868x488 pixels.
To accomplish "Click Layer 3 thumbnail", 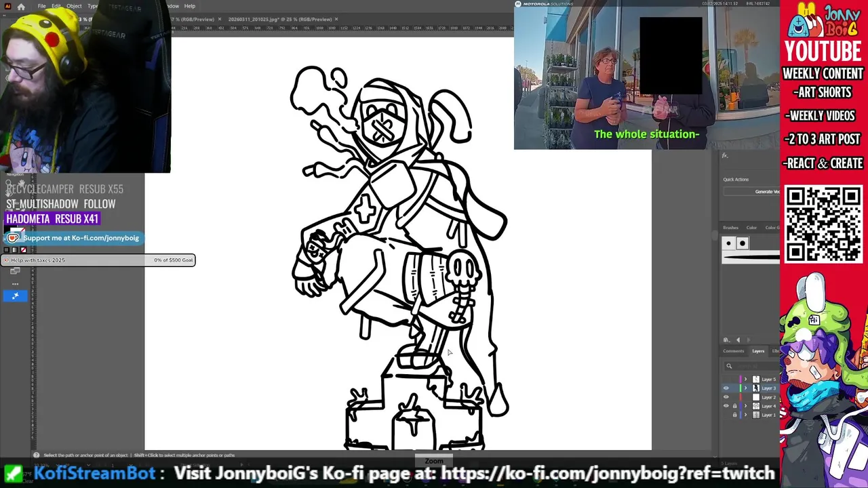I will [756, 388].
